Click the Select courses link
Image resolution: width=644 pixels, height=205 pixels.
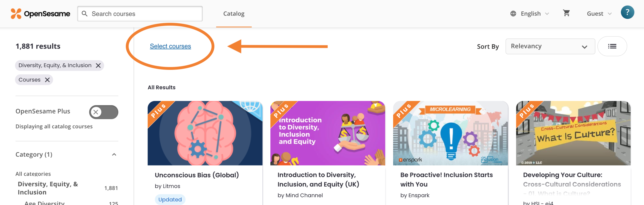pyautogui.click(x=170, y=46)
